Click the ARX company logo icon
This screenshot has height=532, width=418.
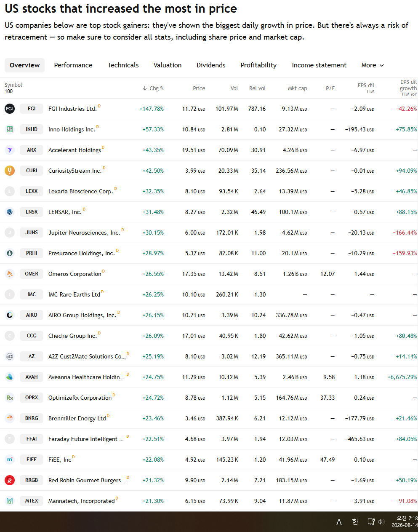click(10, 150)
